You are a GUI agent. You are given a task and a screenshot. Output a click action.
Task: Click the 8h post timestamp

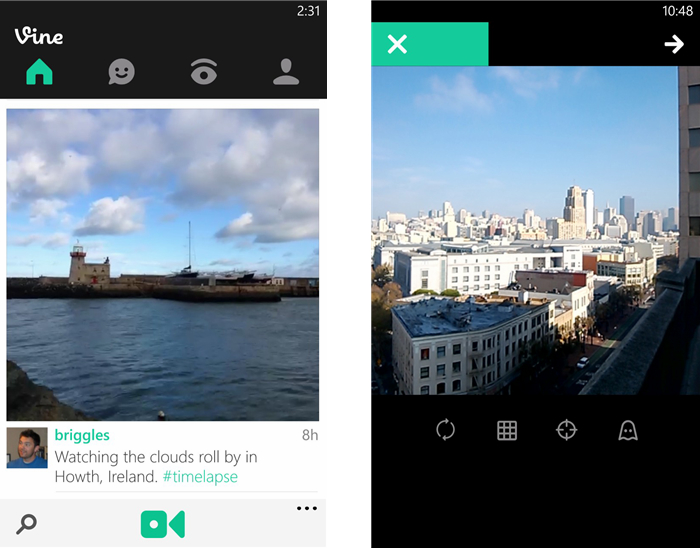(x=310, y=435)
